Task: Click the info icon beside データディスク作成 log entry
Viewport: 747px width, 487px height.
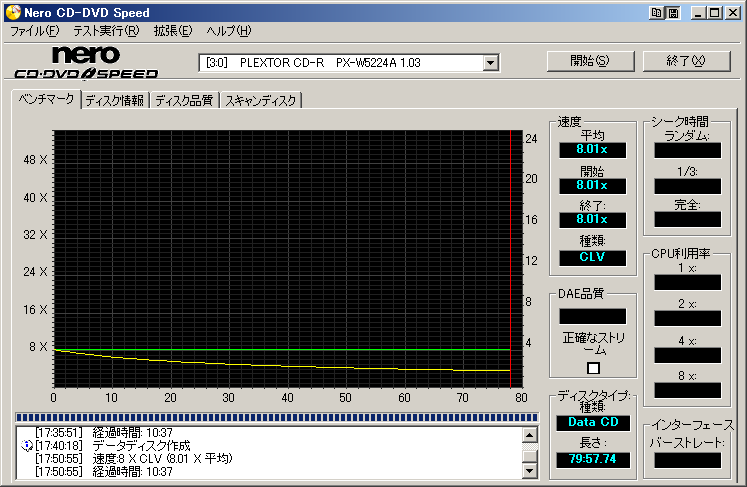Action: (x=27, y=445)
